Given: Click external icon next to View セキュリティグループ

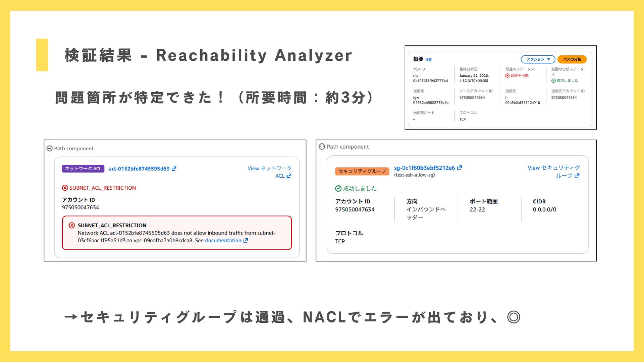Looking at the screenshot, I should 577,176.
